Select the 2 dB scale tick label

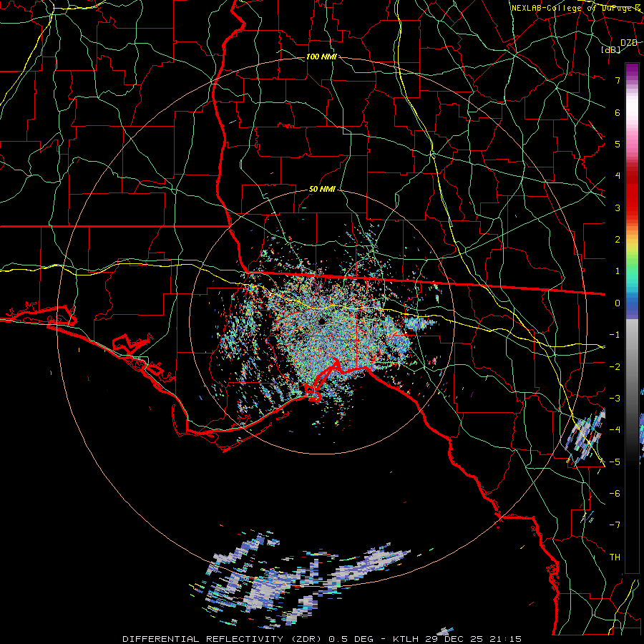click(x=618, y=240)
